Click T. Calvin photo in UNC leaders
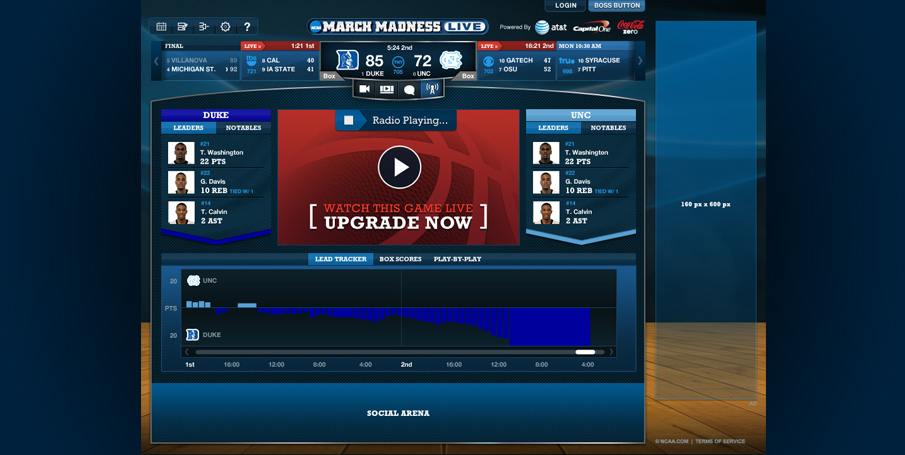 [546, 212]
